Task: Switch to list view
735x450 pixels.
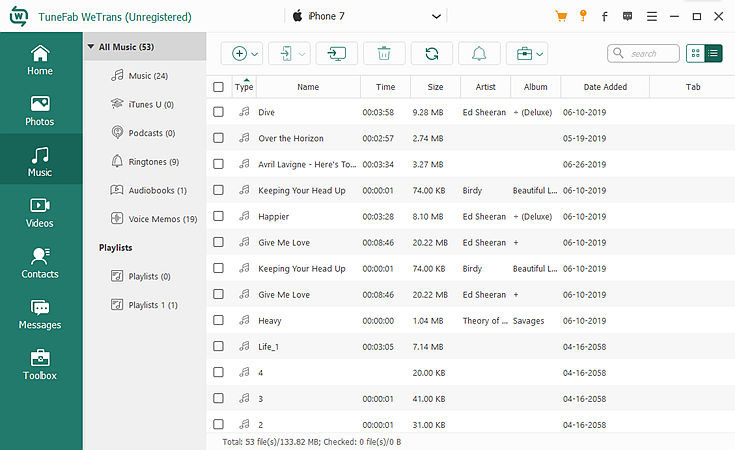Action: point(713,53)
